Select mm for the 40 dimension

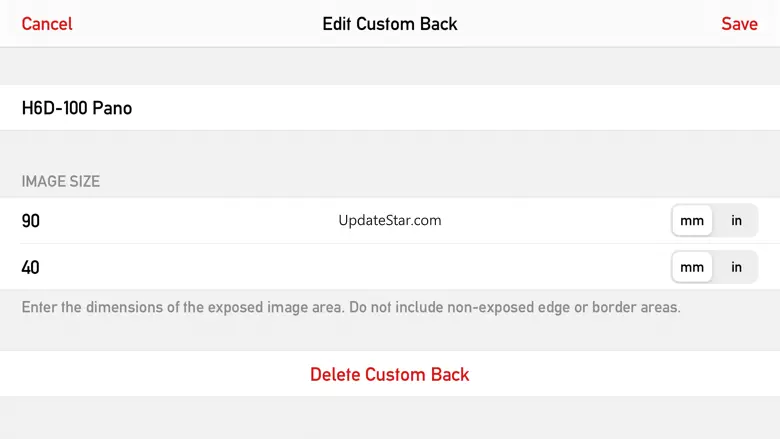point(692,268)
